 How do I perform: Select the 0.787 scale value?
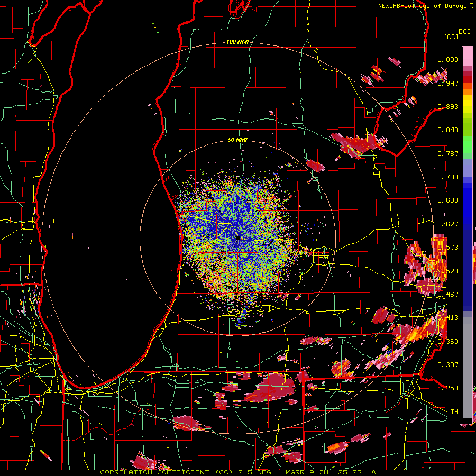tap(448, 153)
